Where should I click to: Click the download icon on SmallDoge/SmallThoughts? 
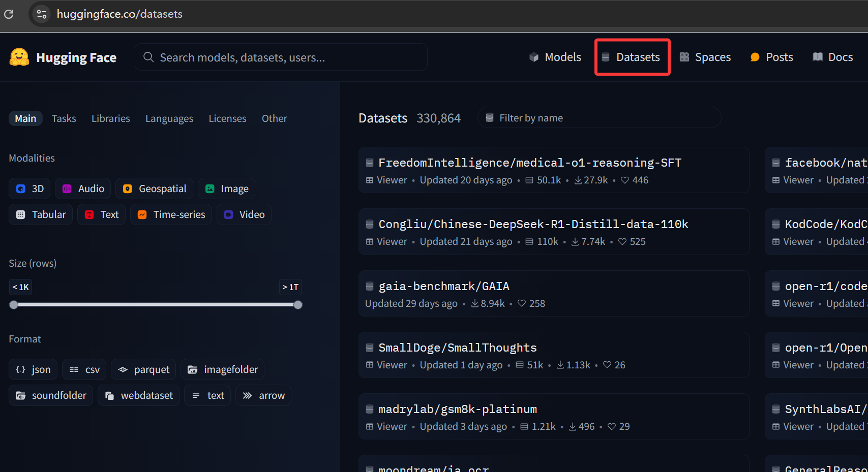click(x=560, y=365)
